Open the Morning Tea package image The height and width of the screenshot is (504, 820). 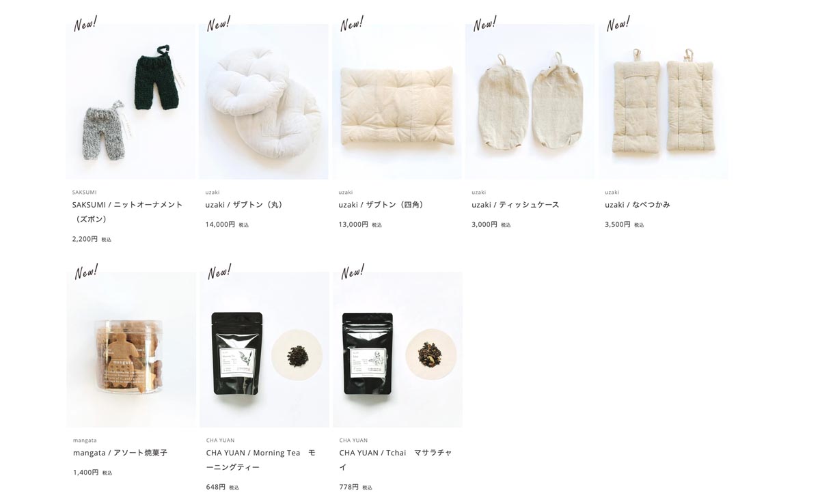(x=264, y=350)
